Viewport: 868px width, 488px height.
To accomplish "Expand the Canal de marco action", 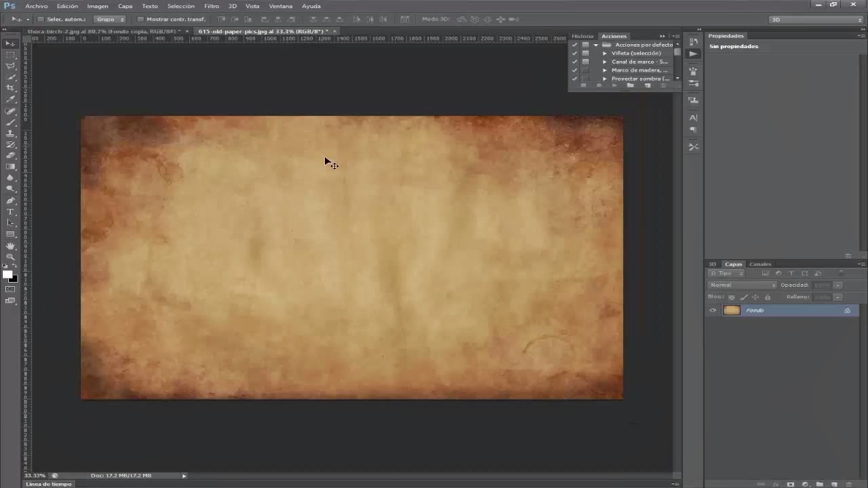I will (x=605, y=62).
